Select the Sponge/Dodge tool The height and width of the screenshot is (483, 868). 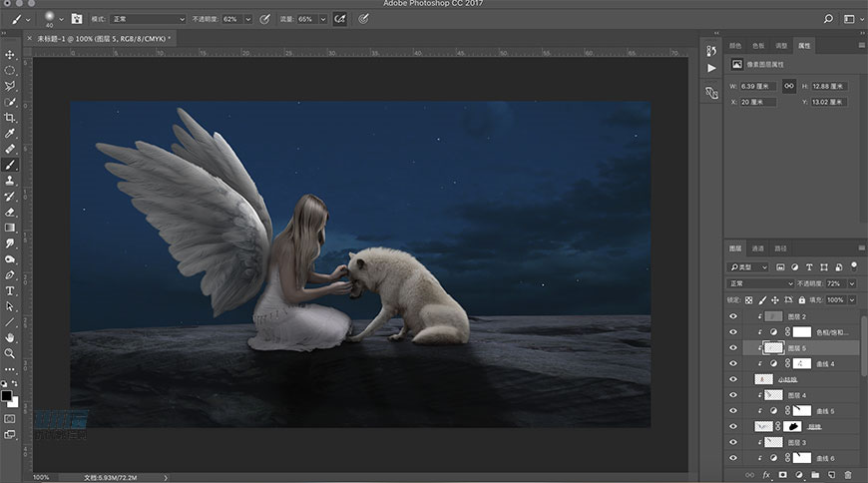tap(10, 259)
